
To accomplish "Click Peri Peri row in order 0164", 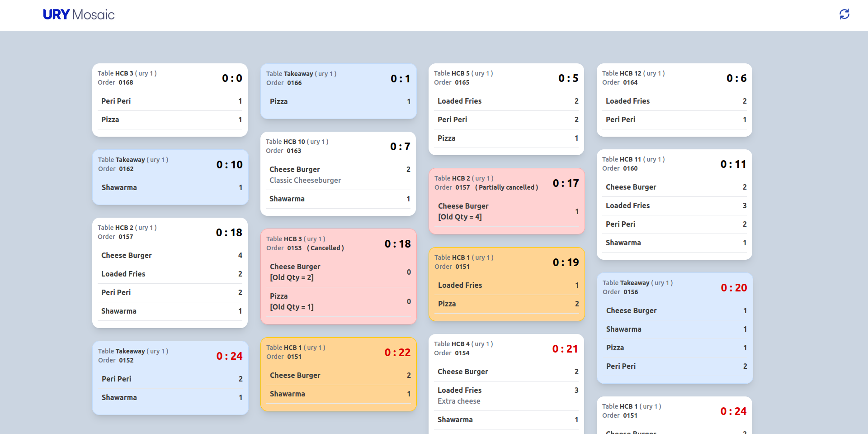I will [x=675, y=119].
